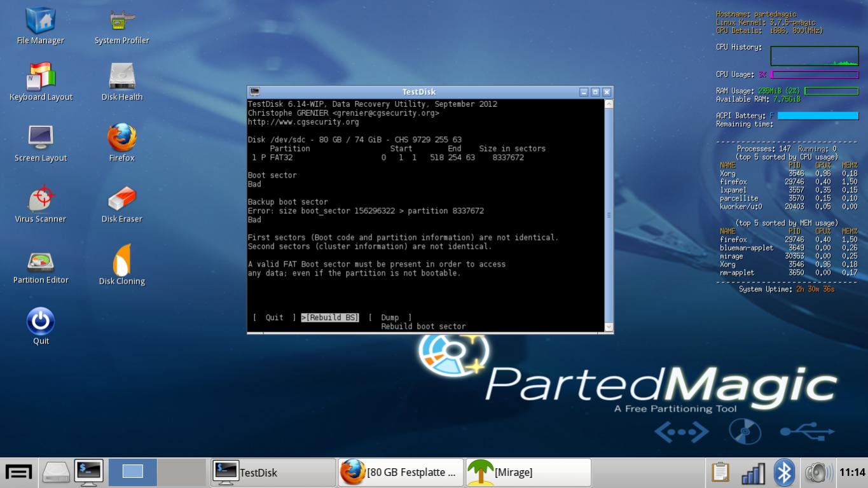Click the TestDisk window menu icon
Viewport: 868px width, 488px height.
coord(255,92)
